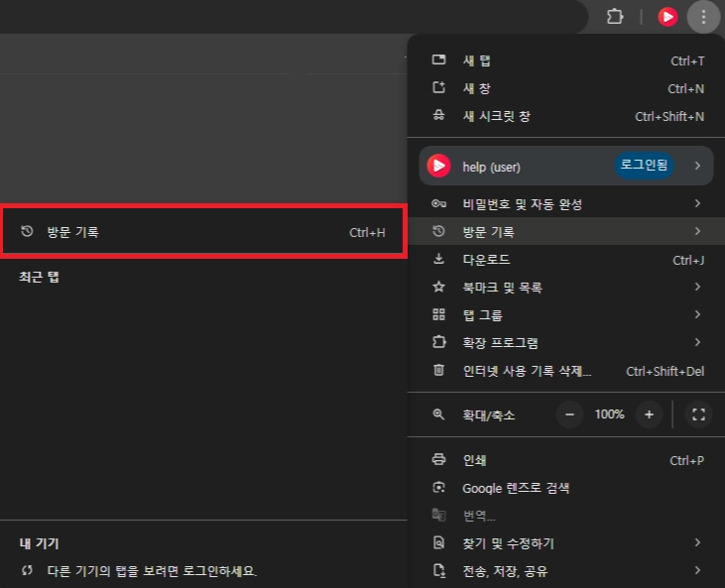This screenshot has height=588, width=725.
Task: Expand the 비밀번호 및 자동 완성 submenu
Action: point(522,204)
